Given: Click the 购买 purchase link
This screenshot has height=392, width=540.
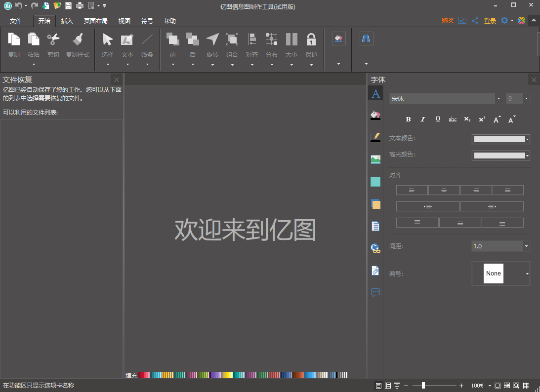Looking at the screenshot, I should (447, 21).
